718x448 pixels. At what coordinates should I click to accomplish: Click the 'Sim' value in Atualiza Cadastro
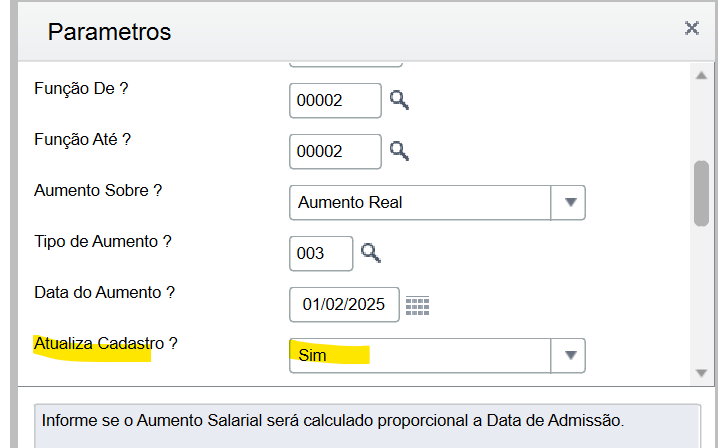coord(420,355)
